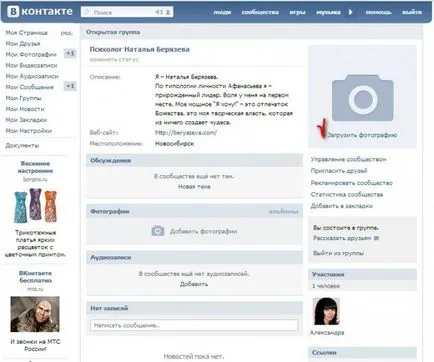Open помощь in top menu
434x362 pixels.
tap(379, 12)
